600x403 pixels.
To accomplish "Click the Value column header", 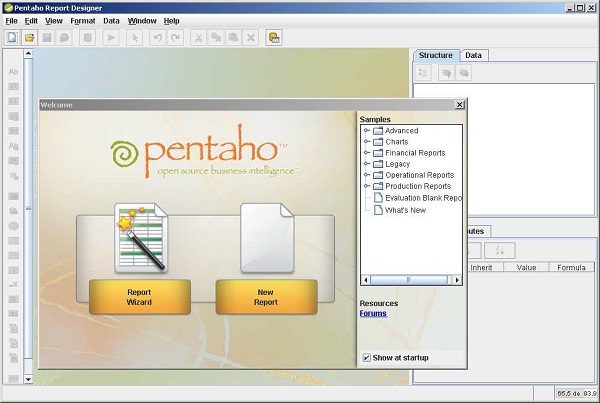I will [x=527, y=268].
